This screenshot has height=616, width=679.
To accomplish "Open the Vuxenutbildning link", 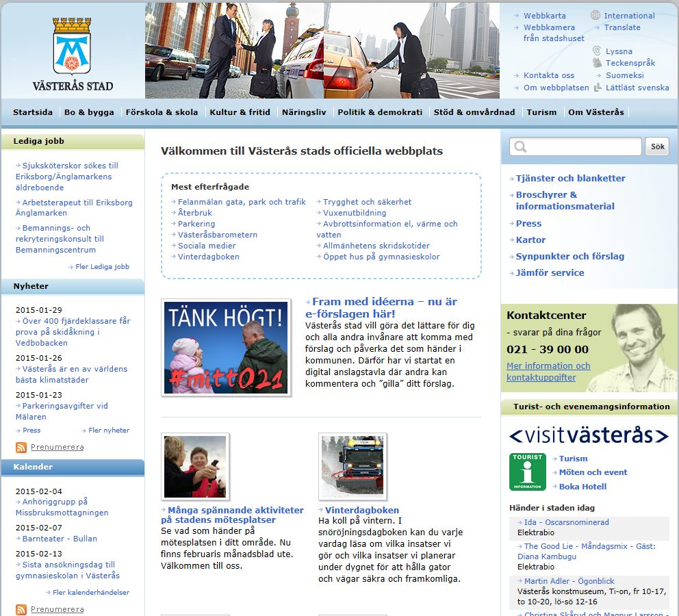I will [355, 213].
